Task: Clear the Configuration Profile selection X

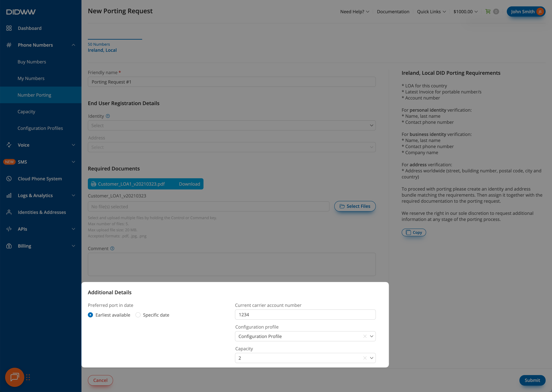Action: pos(365,336)
